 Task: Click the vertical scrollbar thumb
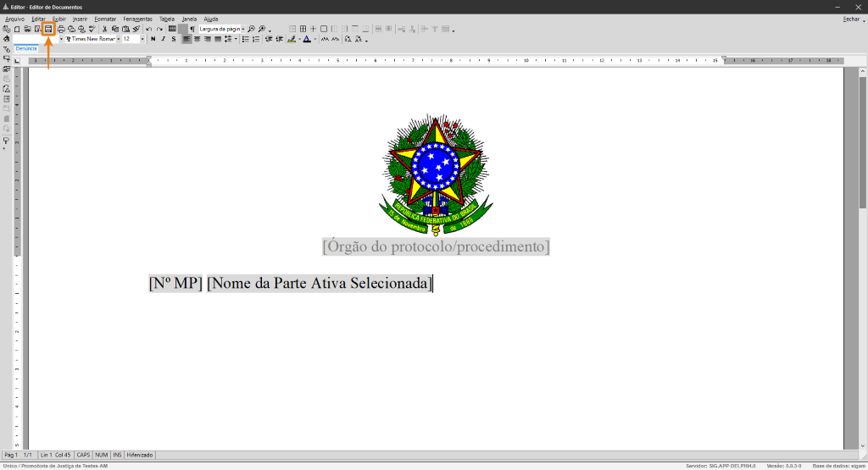point(862,142)
